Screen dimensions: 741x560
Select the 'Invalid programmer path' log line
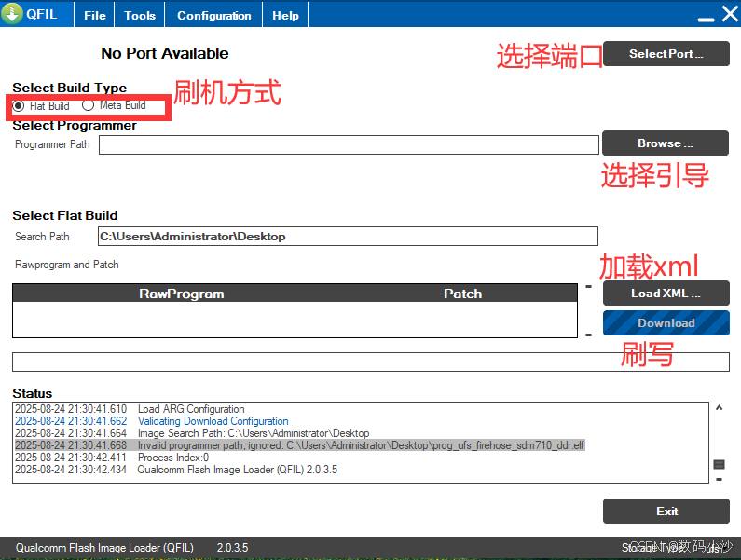click(x=299, y=445)
